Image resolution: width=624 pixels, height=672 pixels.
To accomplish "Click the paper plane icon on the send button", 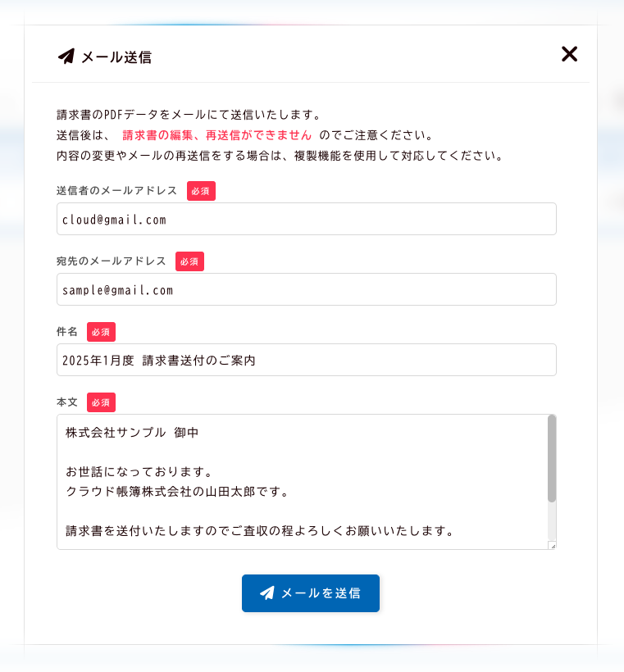I will 266,593.
